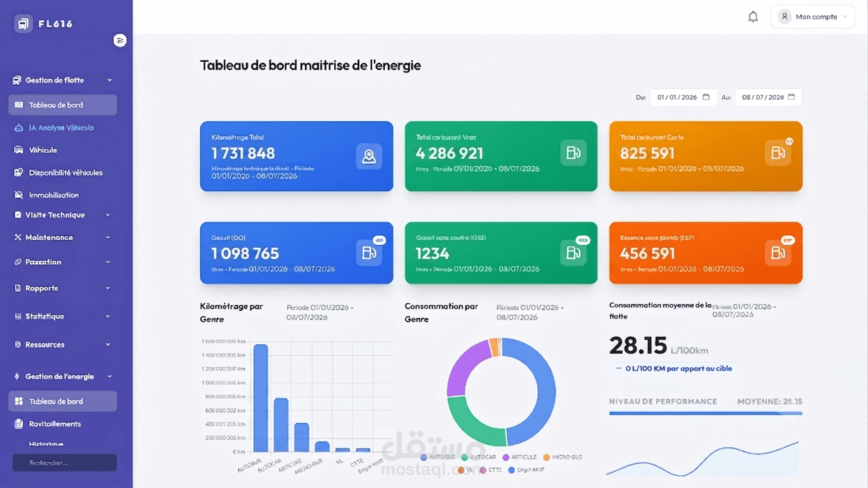Screen dimensions: 868x488
Task: Click the fuel pump icon on the 825 591 card
Action: (778, 152)
